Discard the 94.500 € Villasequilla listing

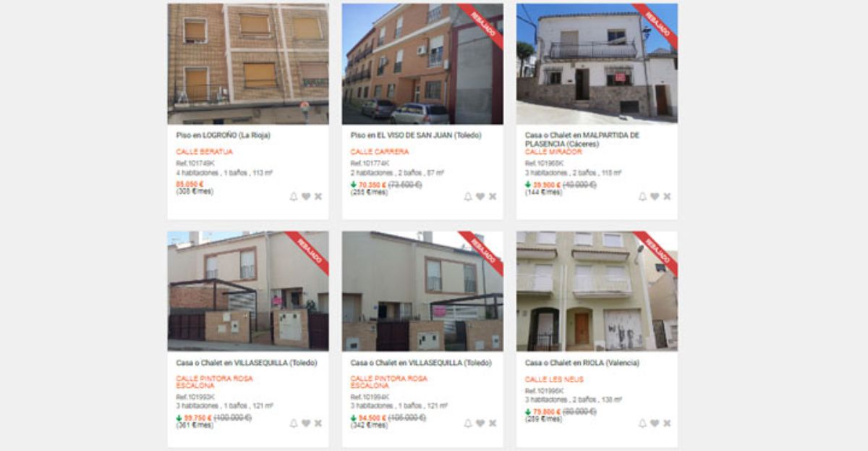pyautogui.click(x=493, y=423)
